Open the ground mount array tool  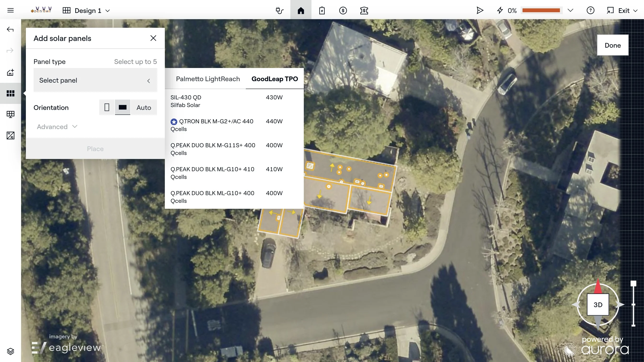coord(10,114)
